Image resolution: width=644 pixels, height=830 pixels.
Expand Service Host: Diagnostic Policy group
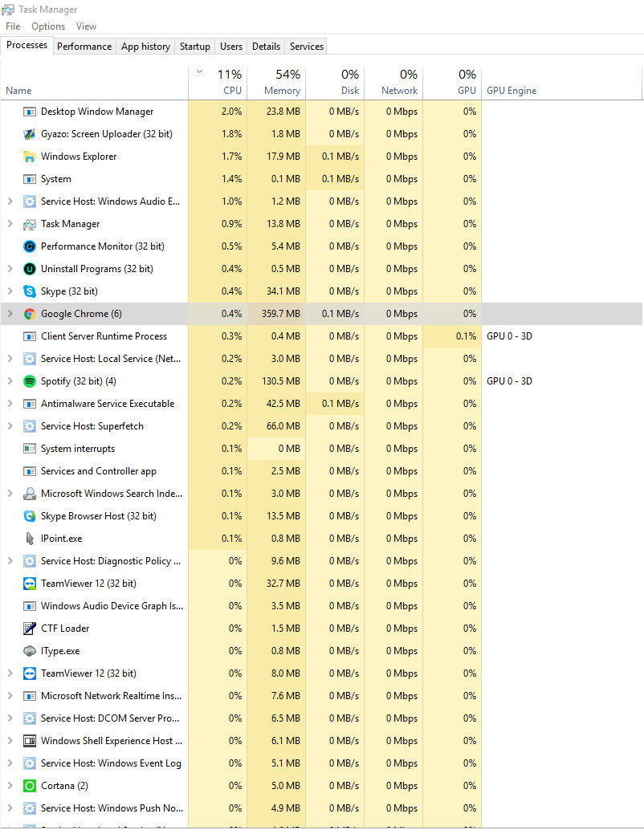coord(10,561)
